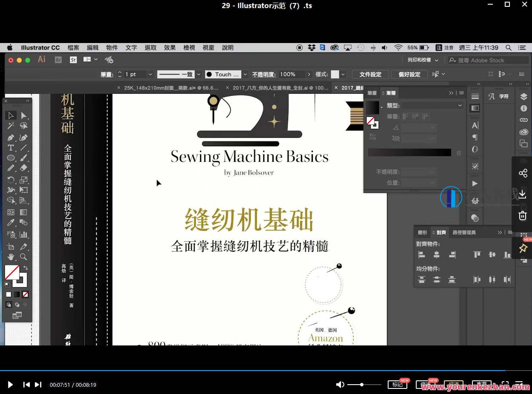Select the Zoom tool
The height and width of the screenshot is (394, 532).
[23, 256]
